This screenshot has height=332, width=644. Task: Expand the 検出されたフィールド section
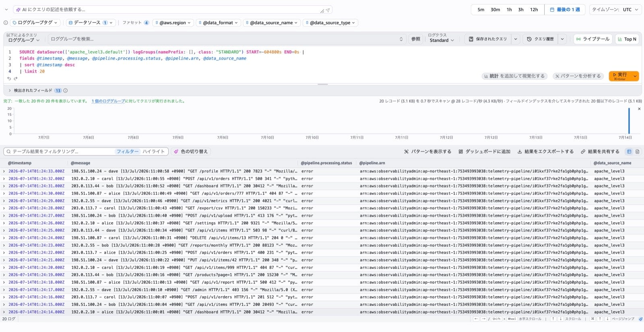pyautogui.click(x=9, y=91)
